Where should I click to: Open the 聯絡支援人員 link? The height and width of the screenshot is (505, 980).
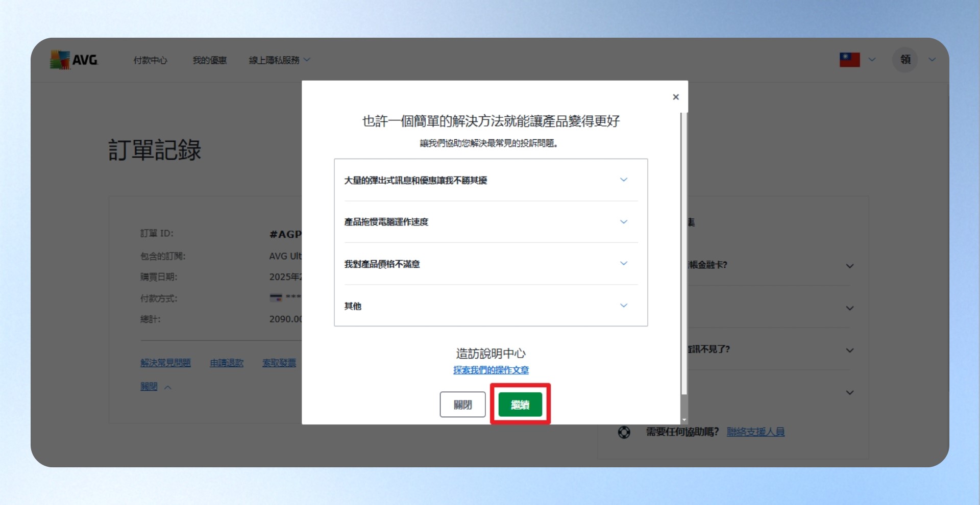point(755,432)
